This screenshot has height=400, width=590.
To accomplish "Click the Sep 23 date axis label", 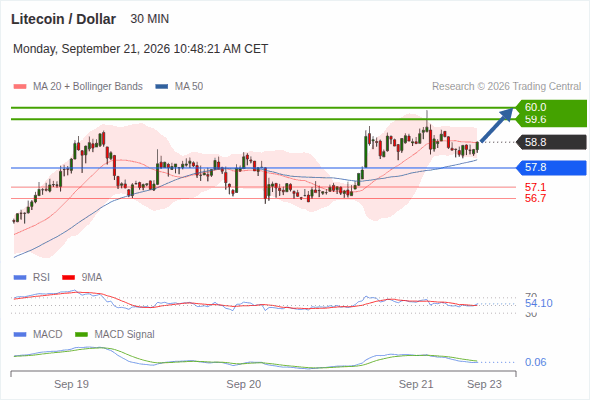I will (484, 384).
